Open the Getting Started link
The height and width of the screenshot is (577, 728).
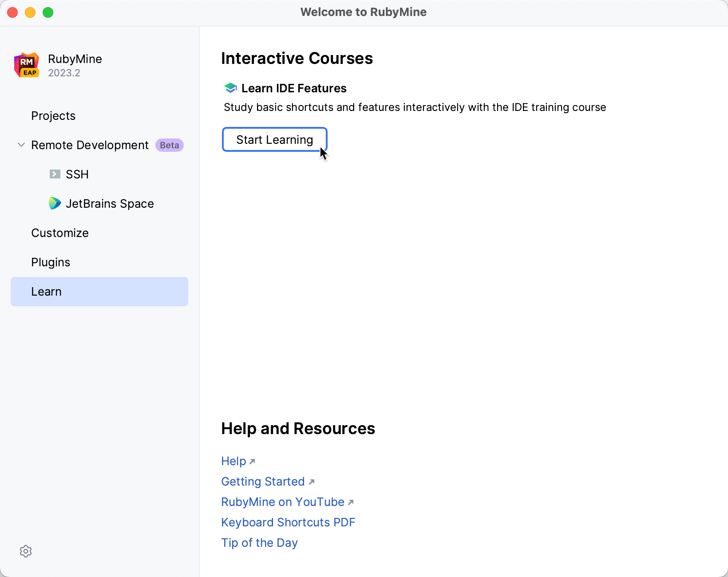263,482
